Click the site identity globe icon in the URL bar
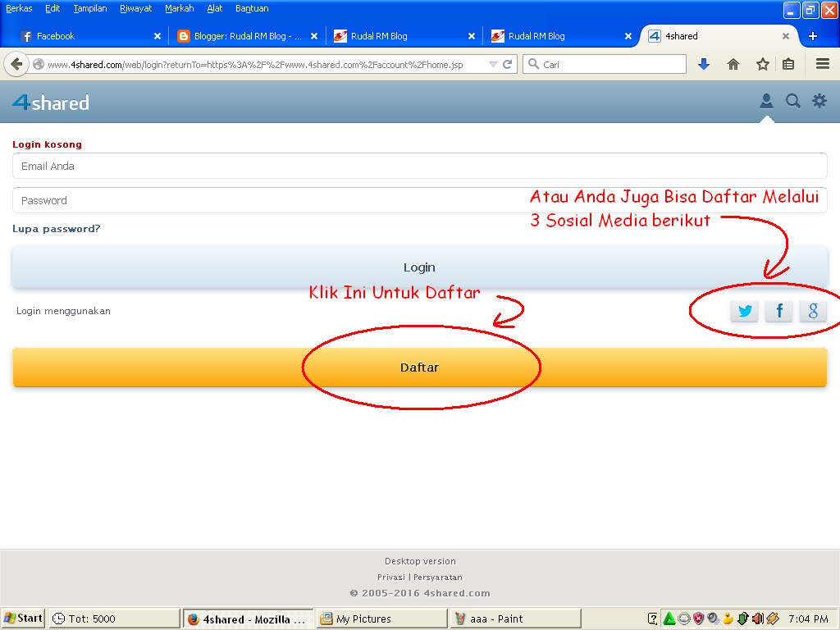 click(x=39, y=64)
